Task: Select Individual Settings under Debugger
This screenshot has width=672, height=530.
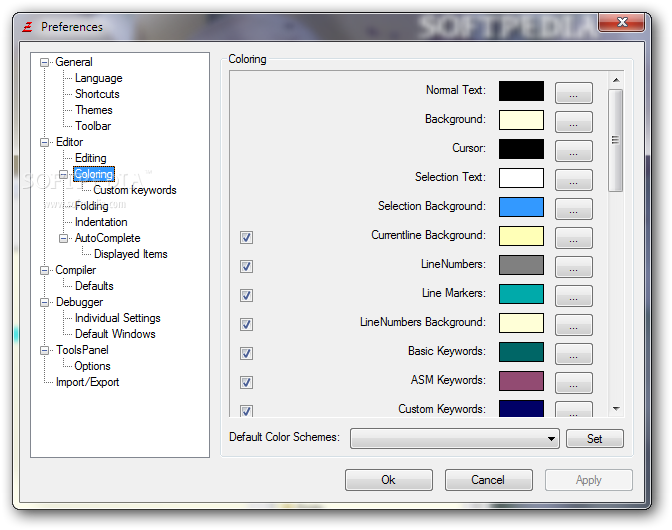Action: pos(117,318)
